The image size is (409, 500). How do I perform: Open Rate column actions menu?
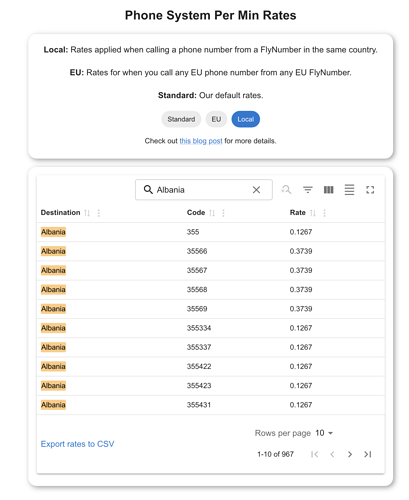pyautogui.click(x=324, y=213)
